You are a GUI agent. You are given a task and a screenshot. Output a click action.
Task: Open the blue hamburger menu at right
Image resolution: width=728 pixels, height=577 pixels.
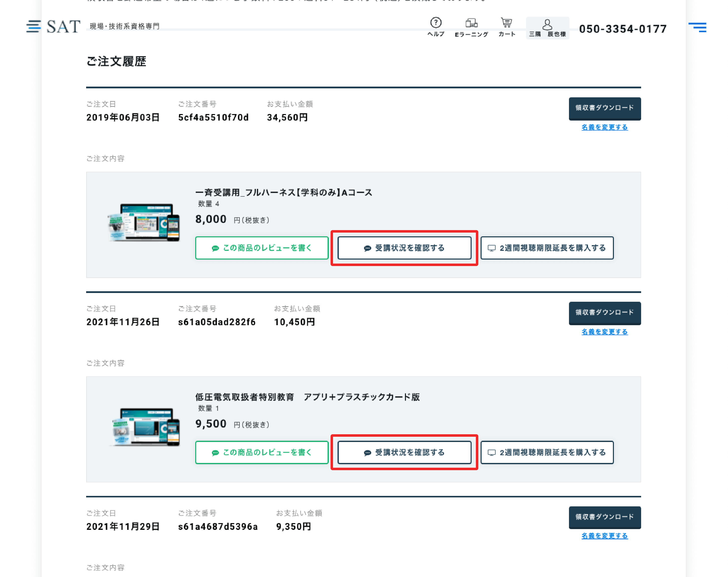[697, 27]
